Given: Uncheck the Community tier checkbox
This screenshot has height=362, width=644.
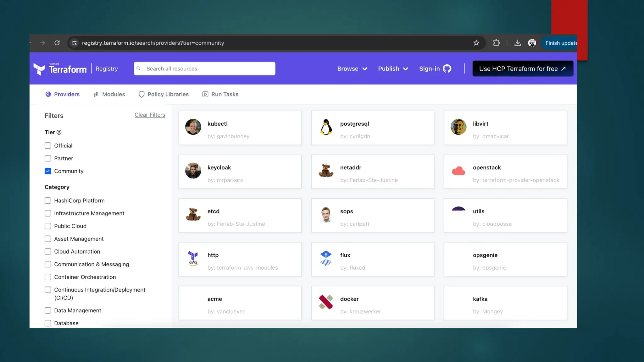Looking at the screenshot, I should tap(48, 171).
